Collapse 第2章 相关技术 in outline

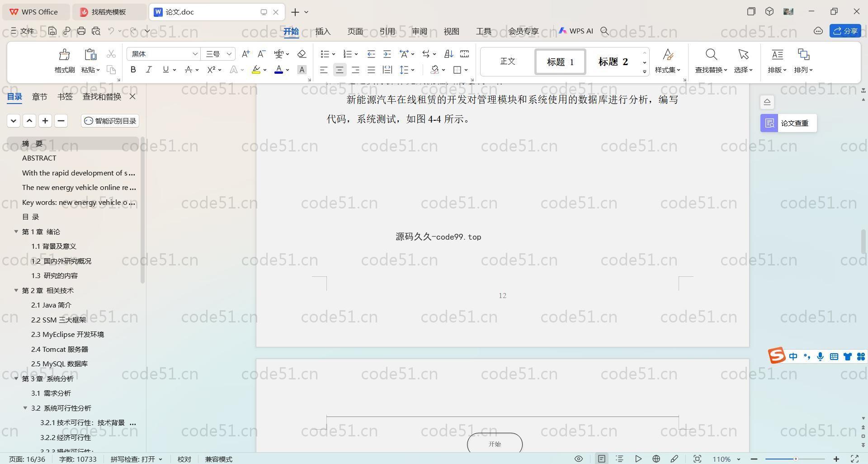[16, 290]
